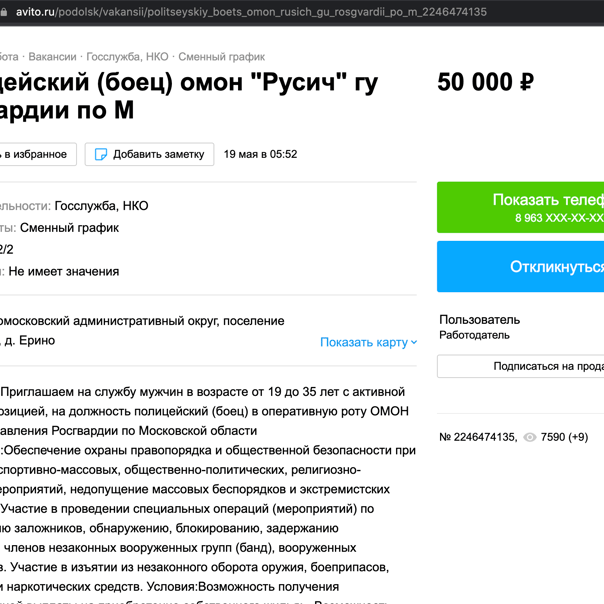
Task: Click the masked phone 8 963 XXX-XX-XX
Action: pos(559,218)
